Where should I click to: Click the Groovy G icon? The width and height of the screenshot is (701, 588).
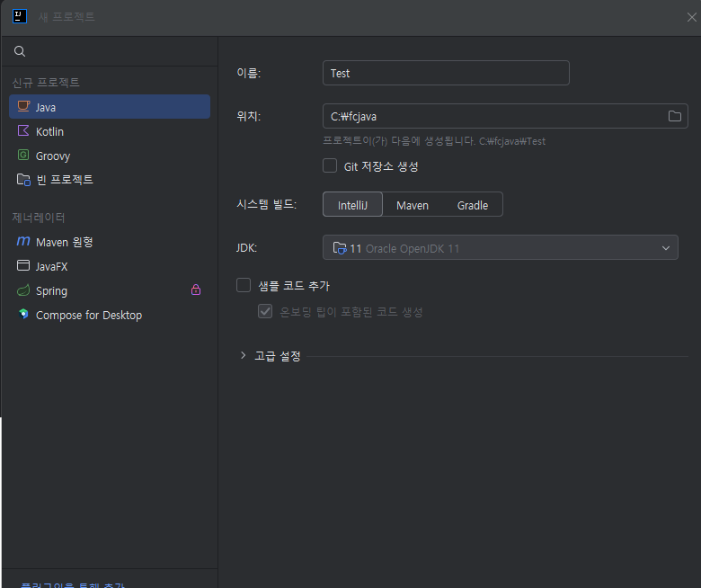pos(23,155)
